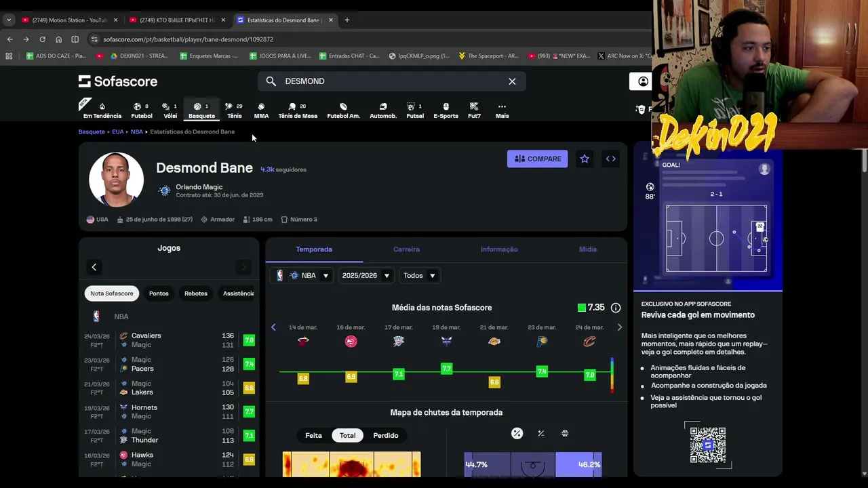Reload the page in browser
The image size is (868, 488).
[x=42, y=39]
